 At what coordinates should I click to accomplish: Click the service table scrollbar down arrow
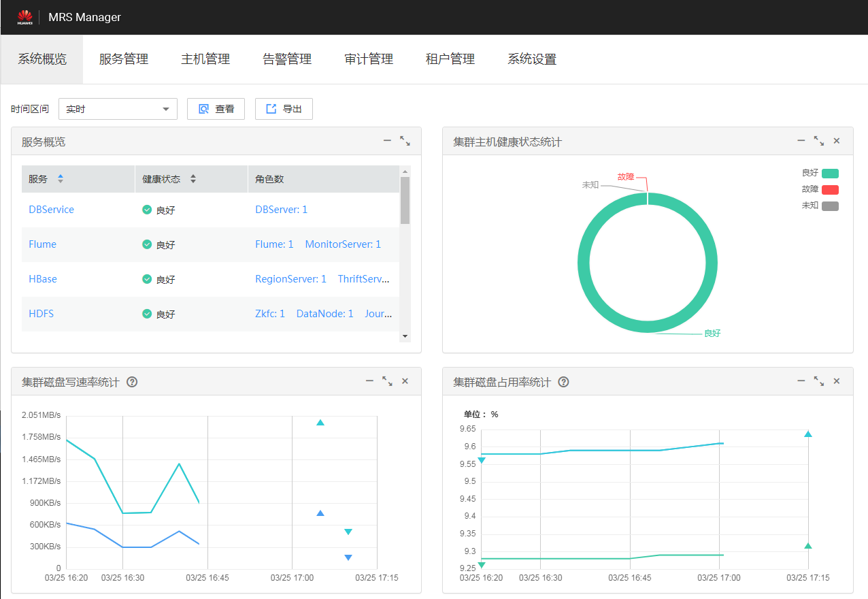click(x=405, y=336)
